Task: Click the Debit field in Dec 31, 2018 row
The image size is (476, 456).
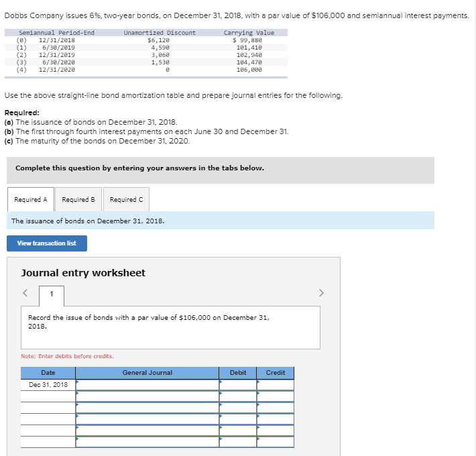Action: (x=238, y=385)
